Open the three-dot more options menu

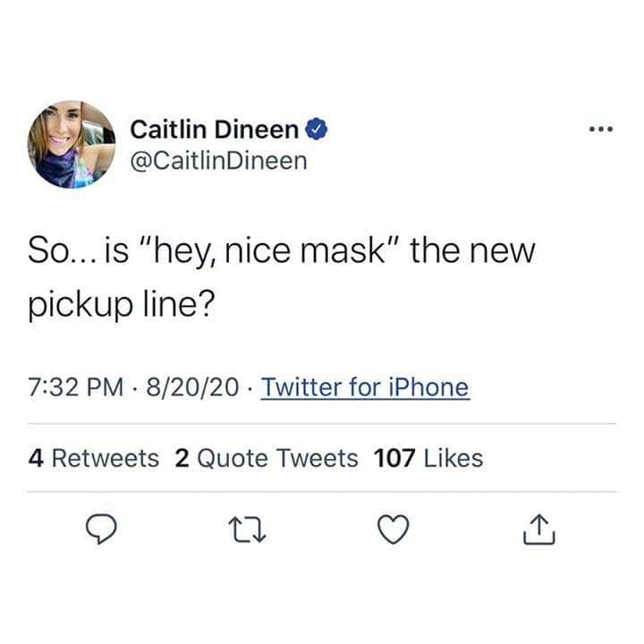pyautogui.click(x=601, y=129)
